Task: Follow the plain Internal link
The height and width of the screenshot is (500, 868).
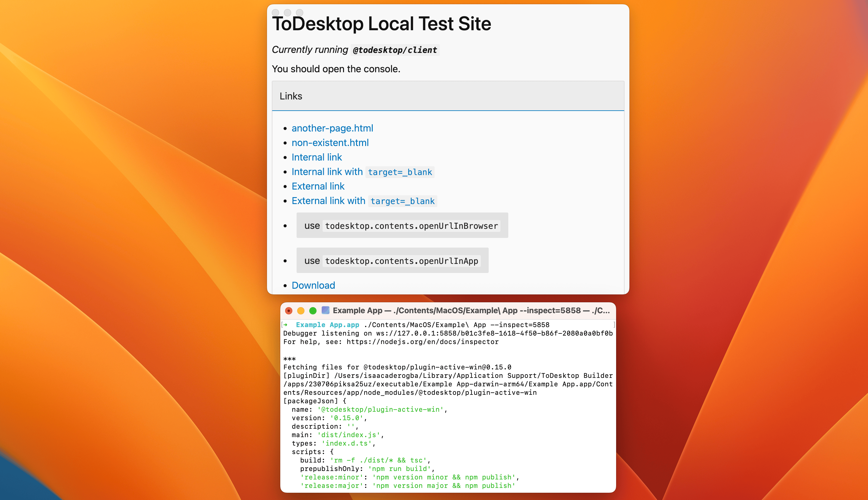Action: [316, 157]
